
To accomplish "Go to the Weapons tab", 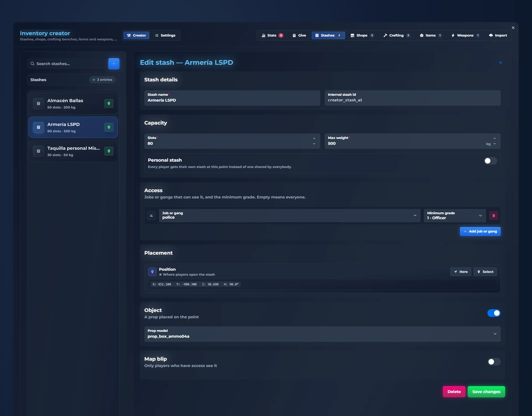I will point(465,35).
